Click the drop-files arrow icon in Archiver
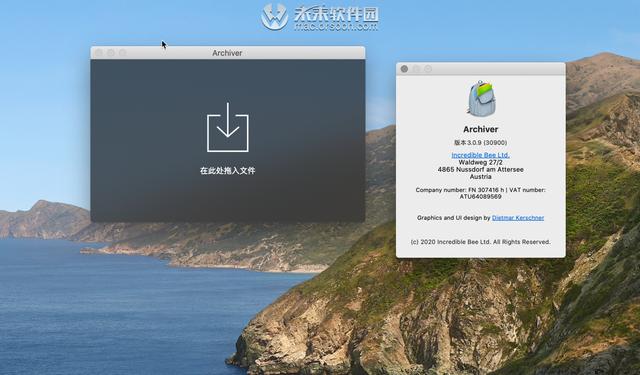The height and width of the screenshot is (375, 640). click(x=228, y=127)
